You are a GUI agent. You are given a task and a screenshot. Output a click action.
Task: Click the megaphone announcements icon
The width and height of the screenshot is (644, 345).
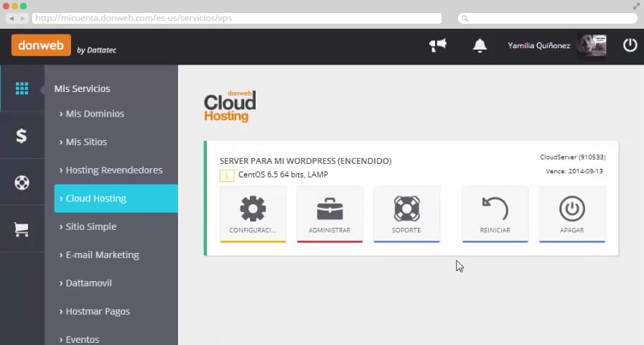click(x=437, y=45)
